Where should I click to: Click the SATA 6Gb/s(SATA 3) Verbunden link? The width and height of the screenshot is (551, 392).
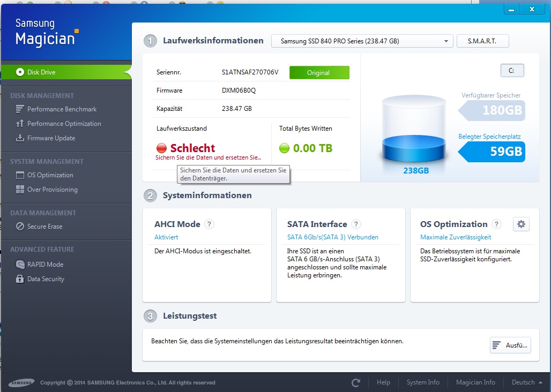[x=332, y=237]
